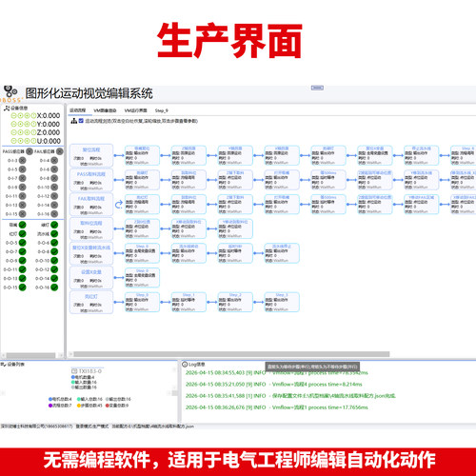Image resolution: width=476 pixels, height=476 pixels.
Task: Select the 复位X变量转流水线 flow block
Action: [91, 253]
